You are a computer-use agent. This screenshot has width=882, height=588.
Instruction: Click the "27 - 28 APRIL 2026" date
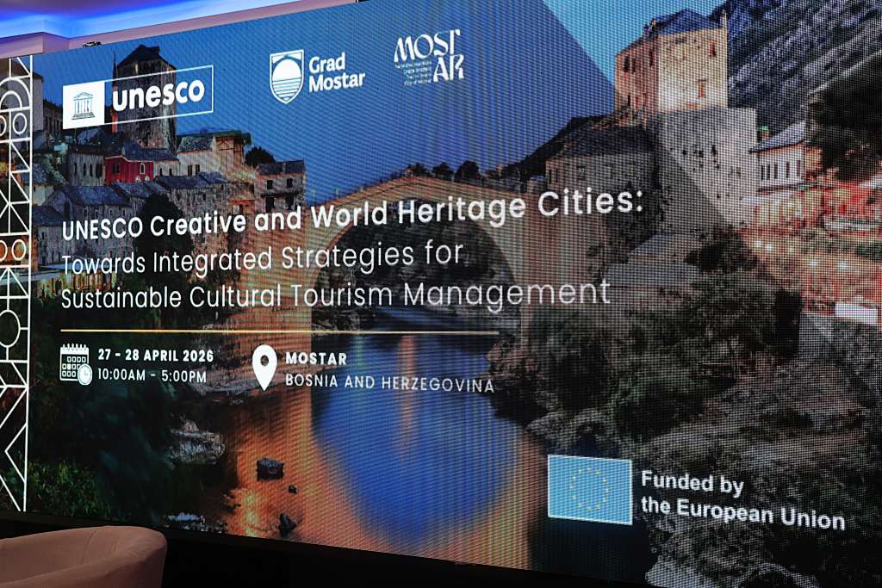[155, 355]
